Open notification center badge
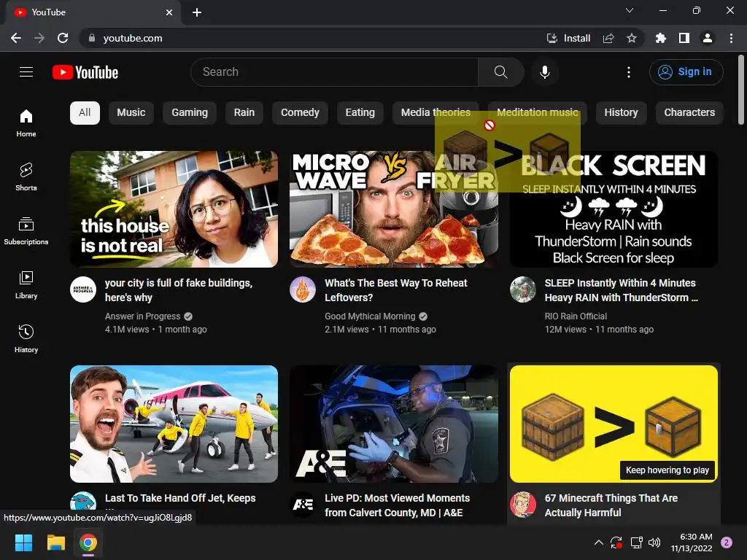This screenshot has height=560, width=747. pyautogui.click(x=727, y=542)
